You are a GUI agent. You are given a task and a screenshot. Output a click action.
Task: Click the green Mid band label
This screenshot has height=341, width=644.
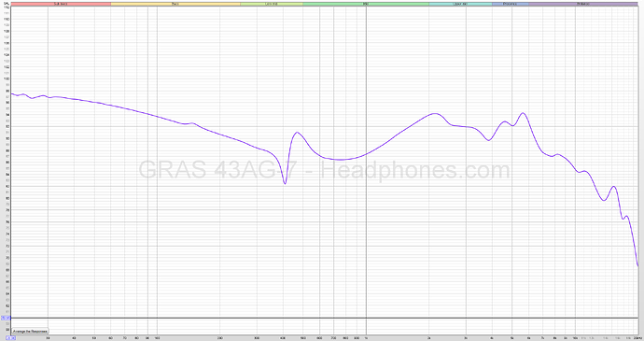coord(366,4)
